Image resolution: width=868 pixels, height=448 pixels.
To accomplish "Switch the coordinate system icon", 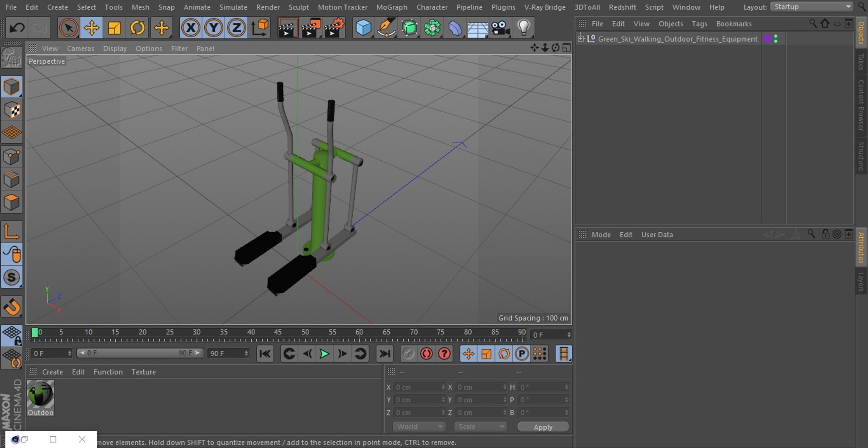I will (260, 28).
